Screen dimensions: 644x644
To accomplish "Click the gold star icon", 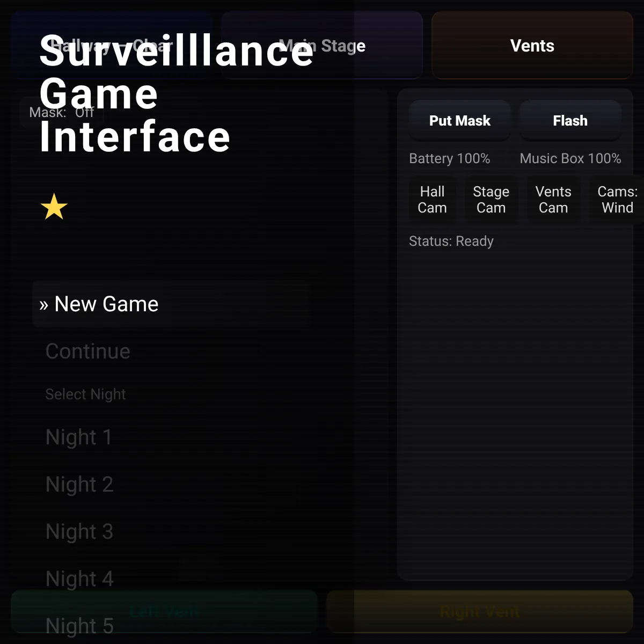I will tap(54, 207).
